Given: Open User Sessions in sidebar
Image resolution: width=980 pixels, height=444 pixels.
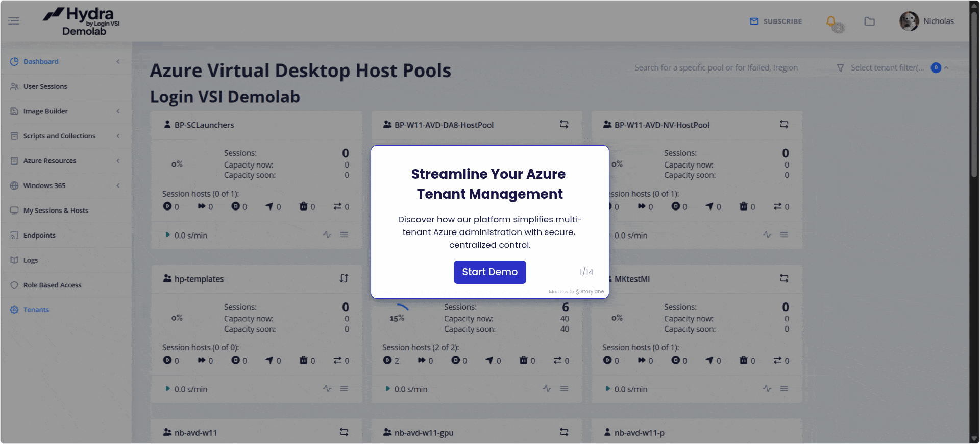Looking at the screenshot, I should click(45, 86).
